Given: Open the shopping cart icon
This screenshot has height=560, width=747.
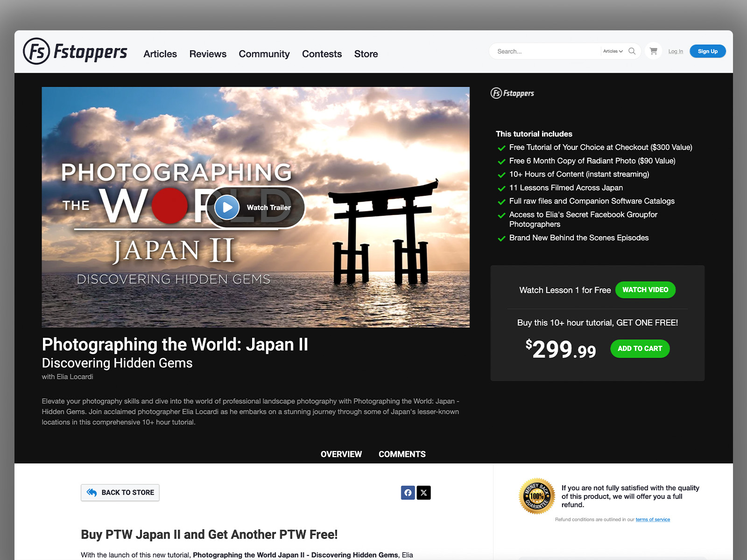Looking at the screenshot, I should click(654, 51).
